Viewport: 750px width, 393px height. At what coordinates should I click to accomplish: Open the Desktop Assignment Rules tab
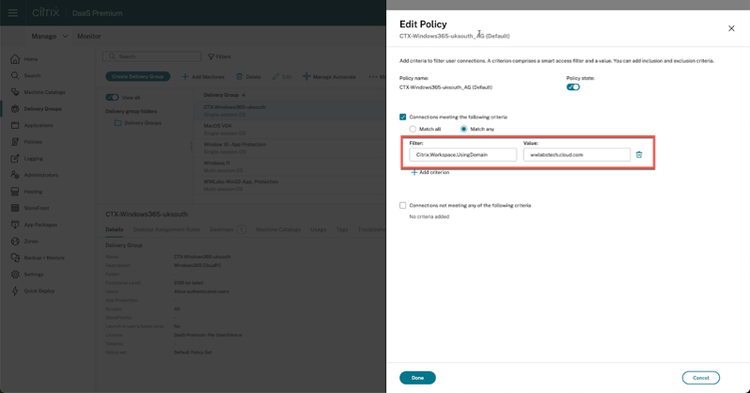click(166, 229)
